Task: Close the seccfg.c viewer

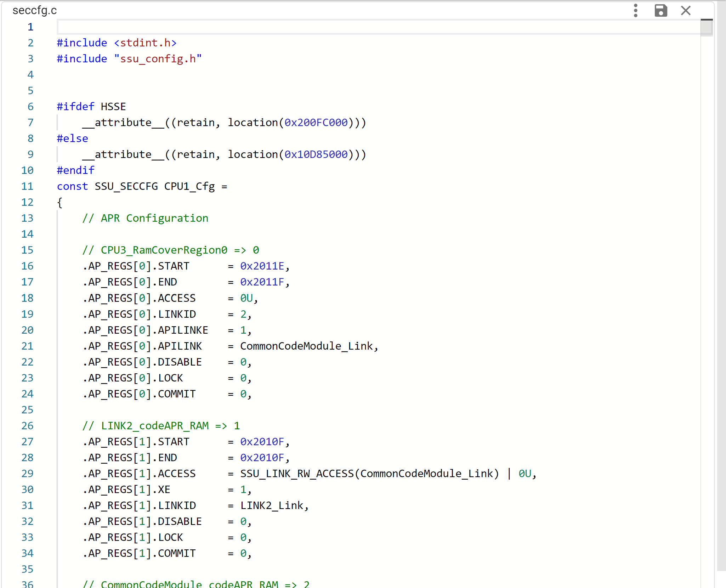Action: click(686, 11)
